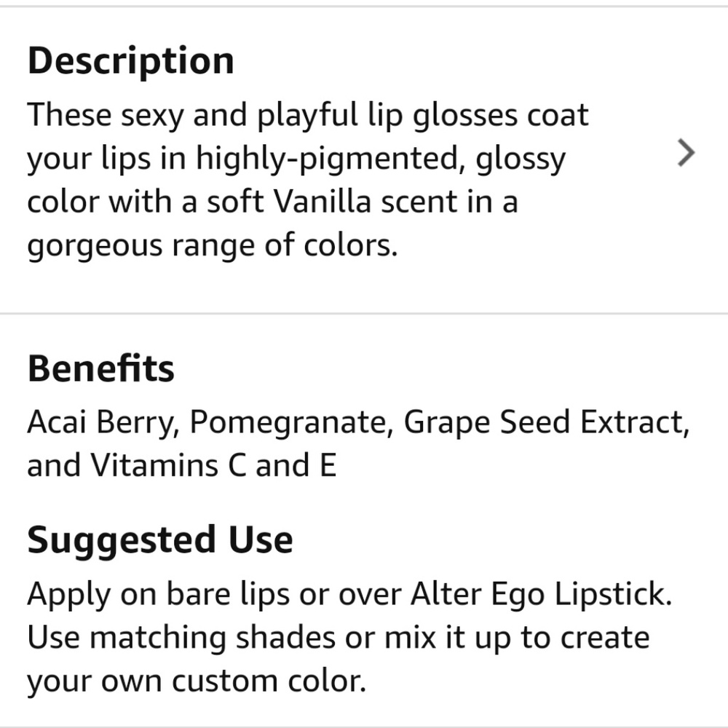Click the "Alter Ego Lipstick" text
The image size is (728, 728).
coord(541,594)
